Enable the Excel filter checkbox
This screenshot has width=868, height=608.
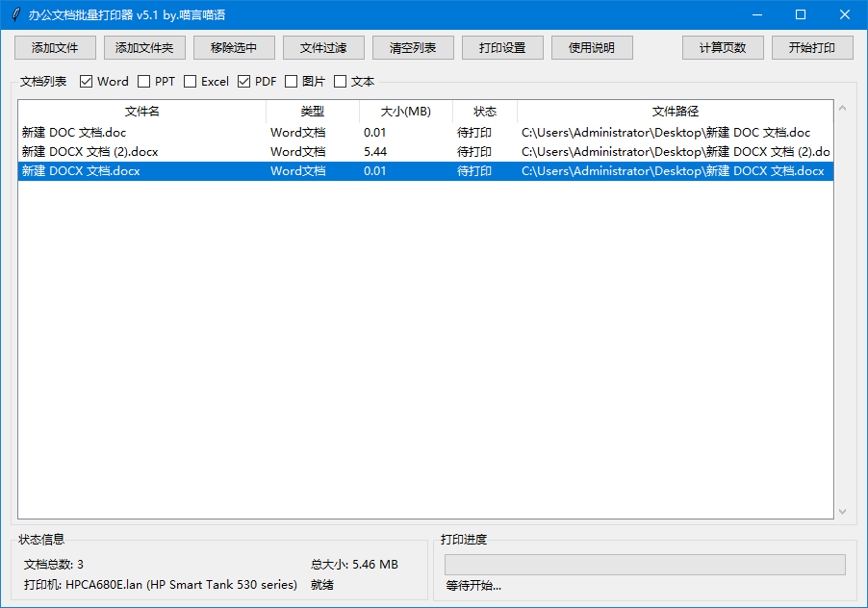(190, 82)
